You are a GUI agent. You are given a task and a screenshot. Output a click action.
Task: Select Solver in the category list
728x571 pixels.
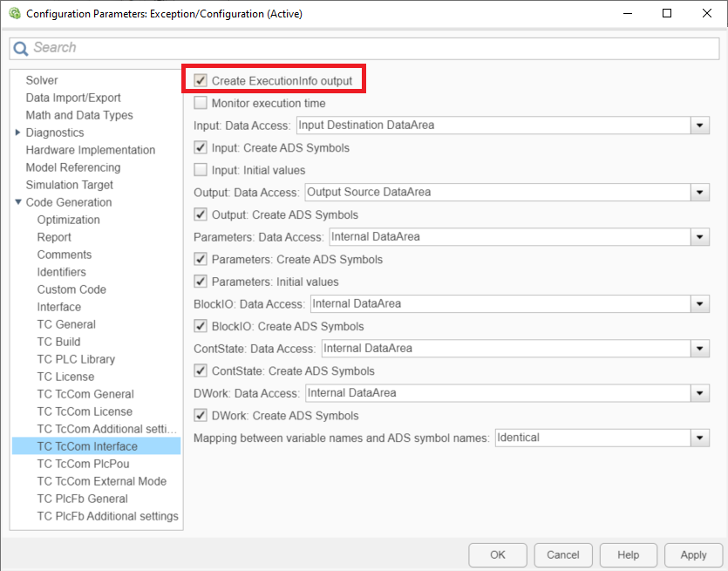click(42, 80)
